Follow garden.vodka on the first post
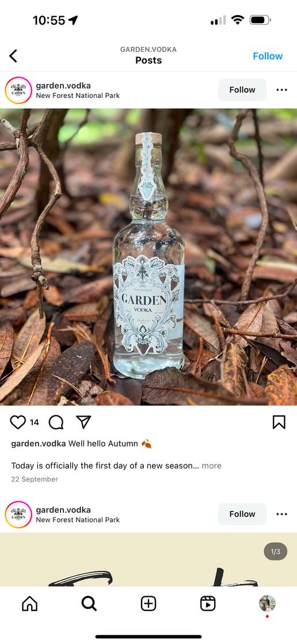Screen dimensions: 297x644 coord(242,90)
